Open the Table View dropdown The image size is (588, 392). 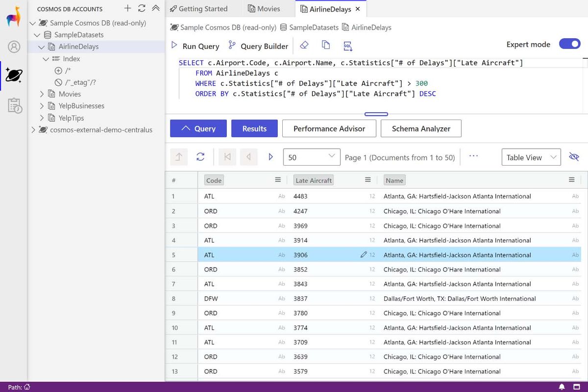[531, 157]
